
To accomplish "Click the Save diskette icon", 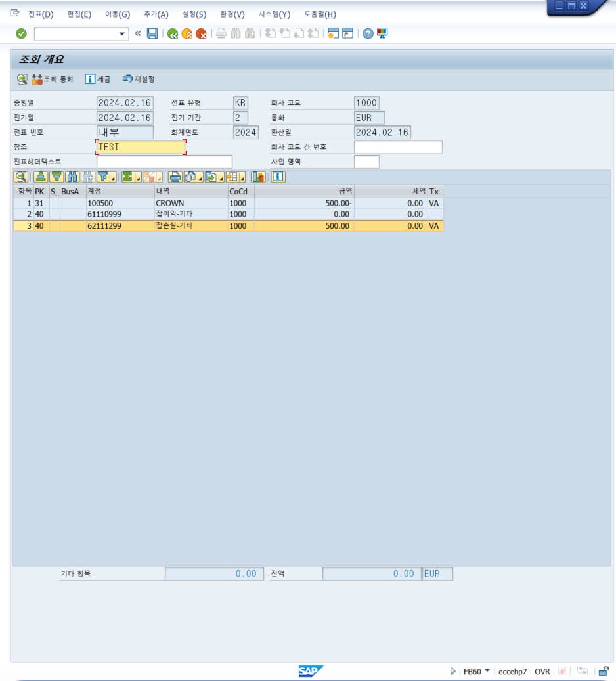I will [x=152, y=33].
